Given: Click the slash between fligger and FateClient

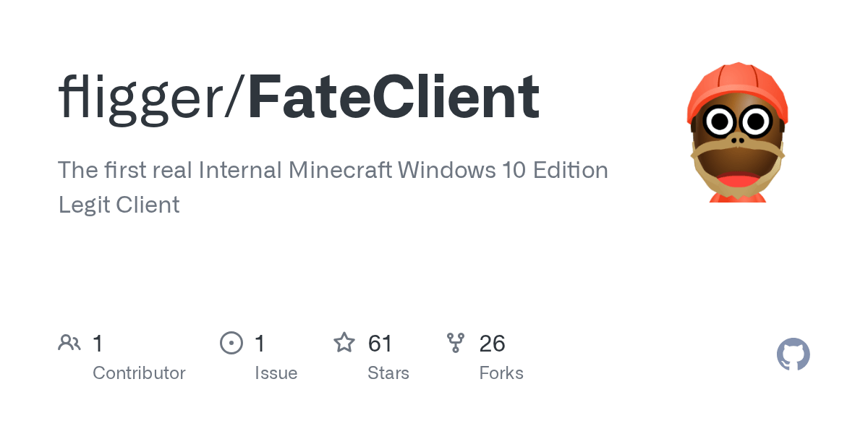Looking at the screenshot, I should click(x=237, y=98).
